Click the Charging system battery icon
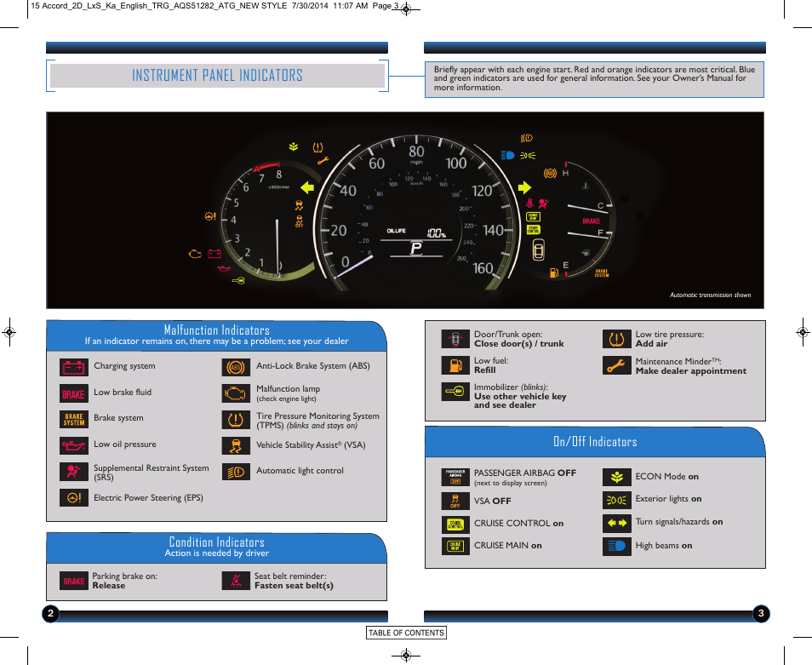Viewport: 812px width, 665px height. coord(73,368)
